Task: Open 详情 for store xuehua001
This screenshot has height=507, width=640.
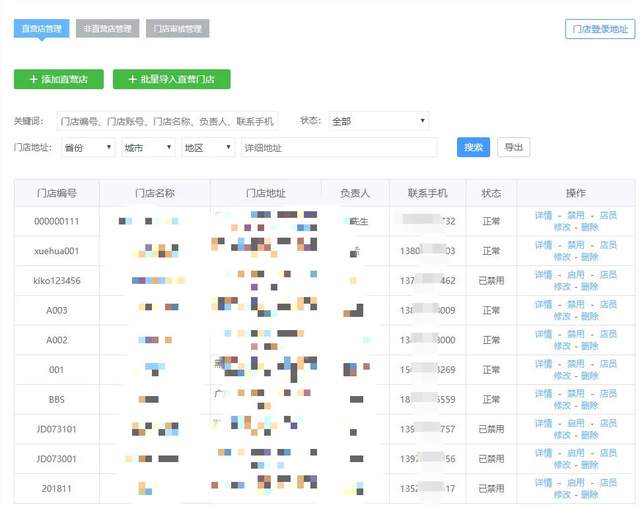Action: (x=543, y=245)
